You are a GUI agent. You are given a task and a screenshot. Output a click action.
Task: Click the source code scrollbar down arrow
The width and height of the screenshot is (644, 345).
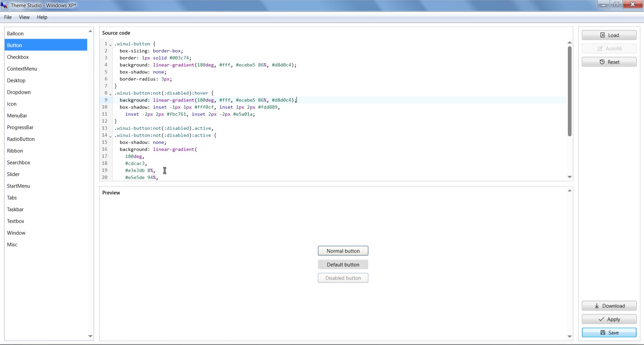click(x=569, y=177)
